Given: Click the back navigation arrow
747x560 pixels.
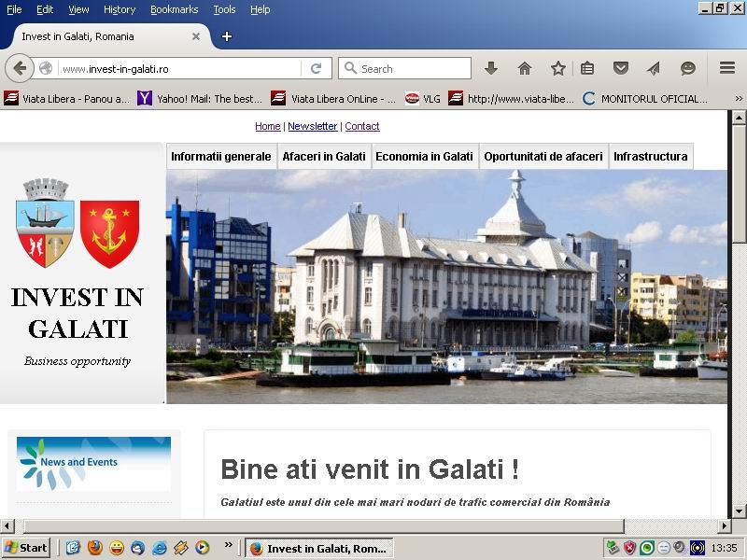Looking at the screenshot, I should point(21,68).
